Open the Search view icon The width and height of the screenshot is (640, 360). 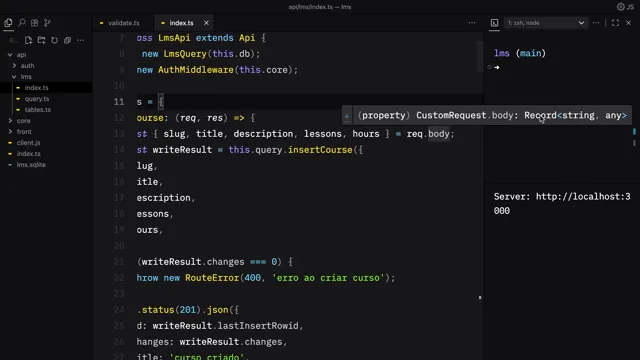[x=22, y=23]
